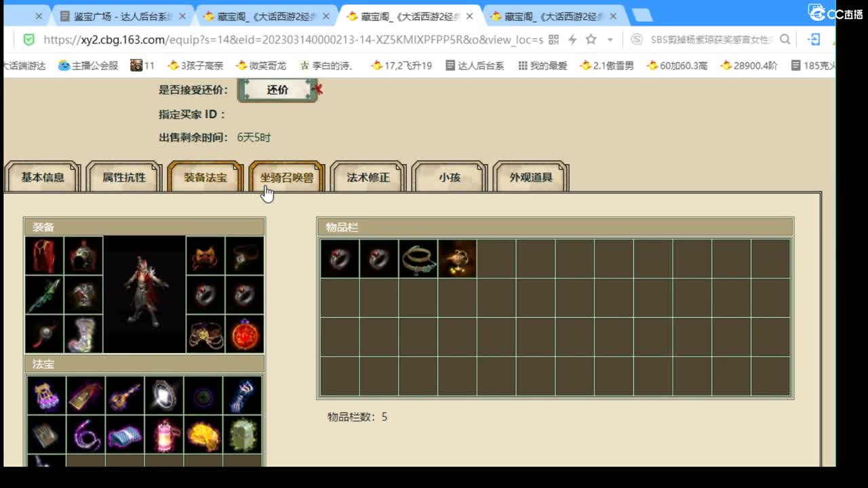The width and height of the screenshot is (868, 488).
Task: Click the login arrow icon in toolbar
Action: (x=814, y=39)
